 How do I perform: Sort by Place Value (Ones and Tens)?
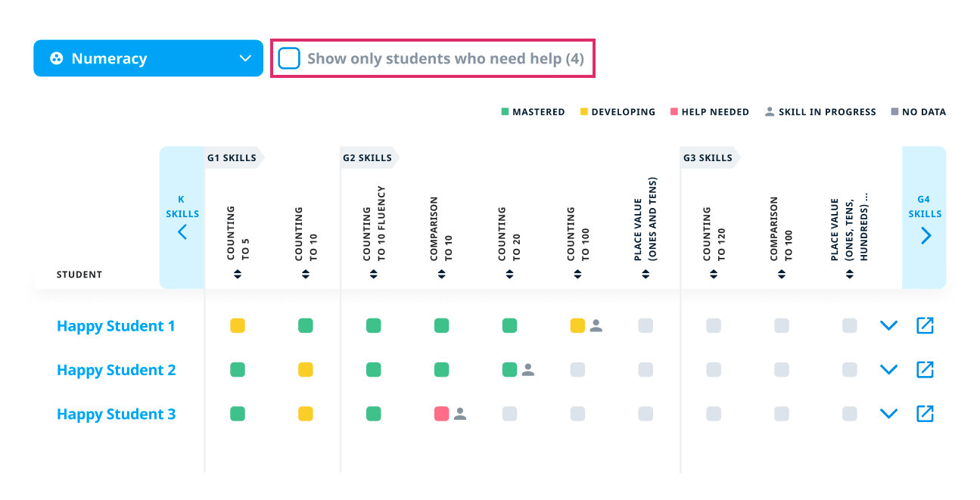pos(646,275)
